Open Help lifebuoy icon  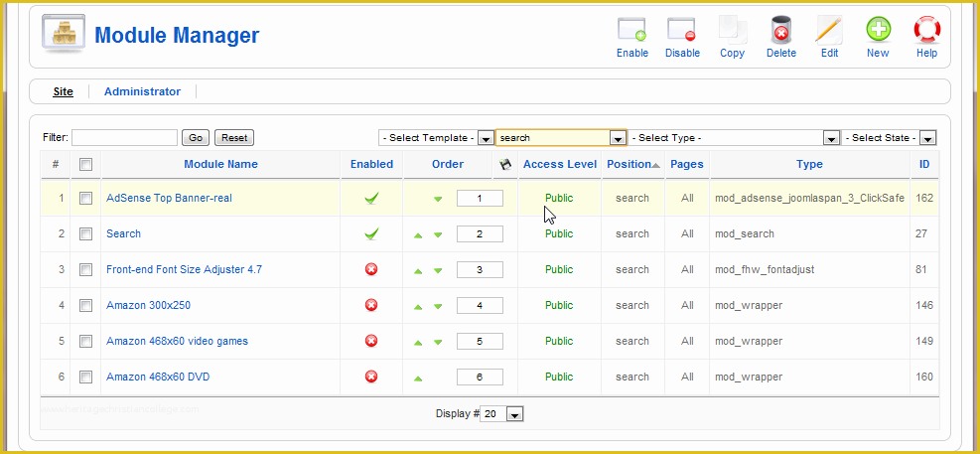coord(926,30)
